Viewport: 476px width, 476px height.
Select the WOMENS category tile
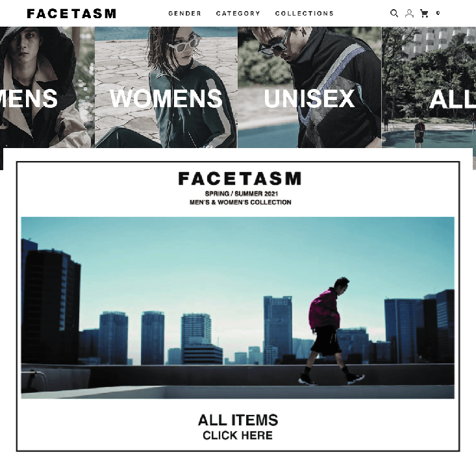point(166,88)
